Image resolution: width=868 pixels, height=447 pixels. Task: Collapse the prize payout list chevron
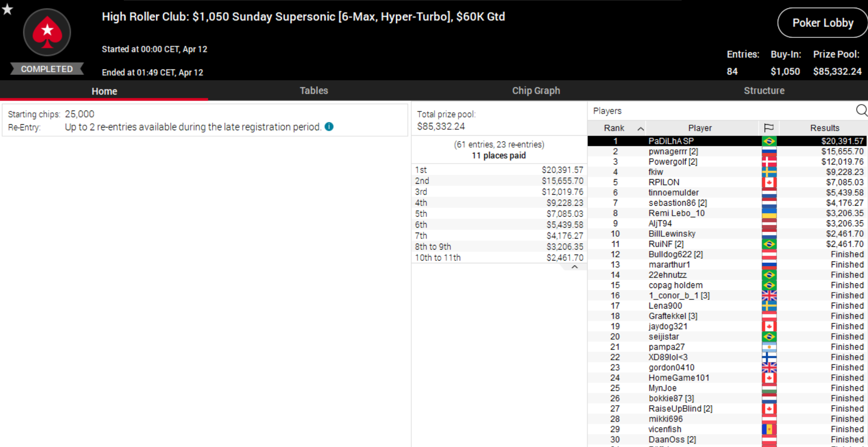[x=575, y=267]
